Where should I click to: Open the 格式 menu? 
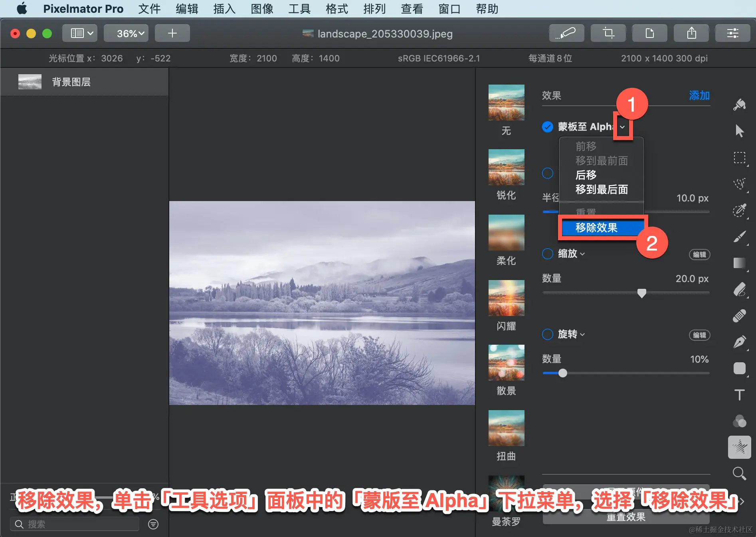(x=337, y=9)
